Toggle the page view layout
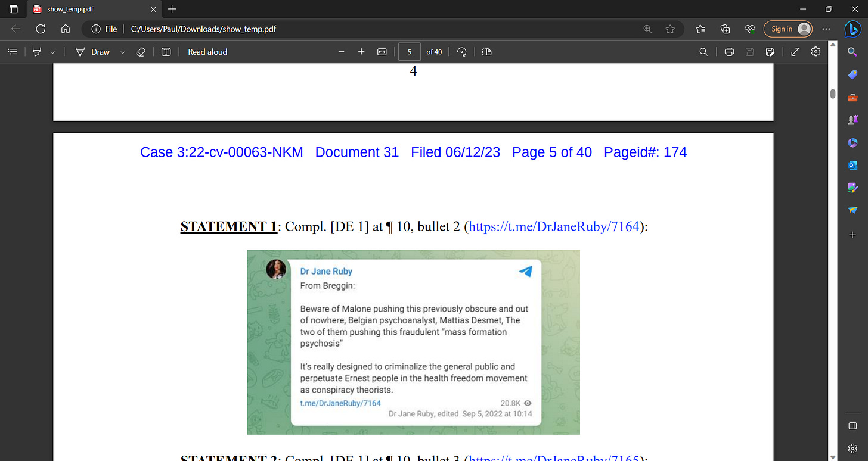This screenshot has height=461, width=868. [x=487, y=52]
